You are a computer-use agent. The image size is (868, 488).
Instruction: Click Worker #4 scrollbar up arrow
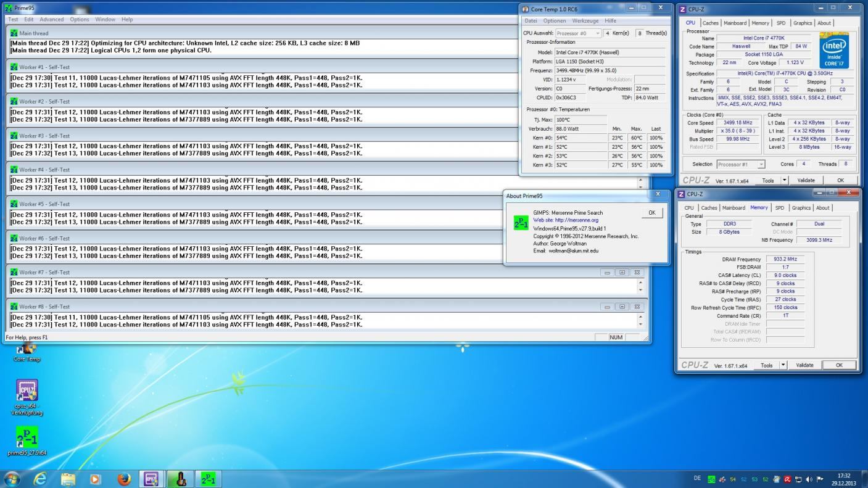pyautogui.click(x=640, y=180)
